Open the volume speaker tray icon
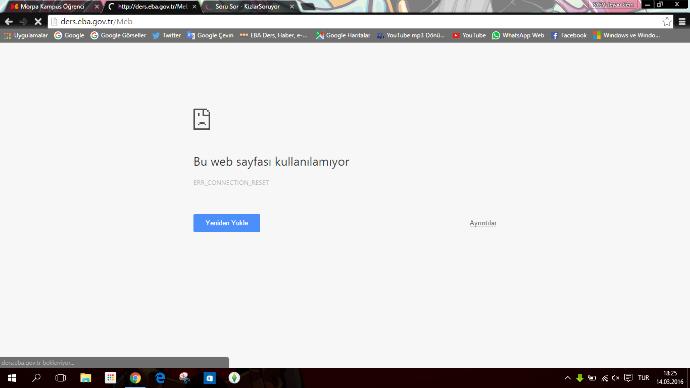690x388 pixels. [x=616, y=378]
